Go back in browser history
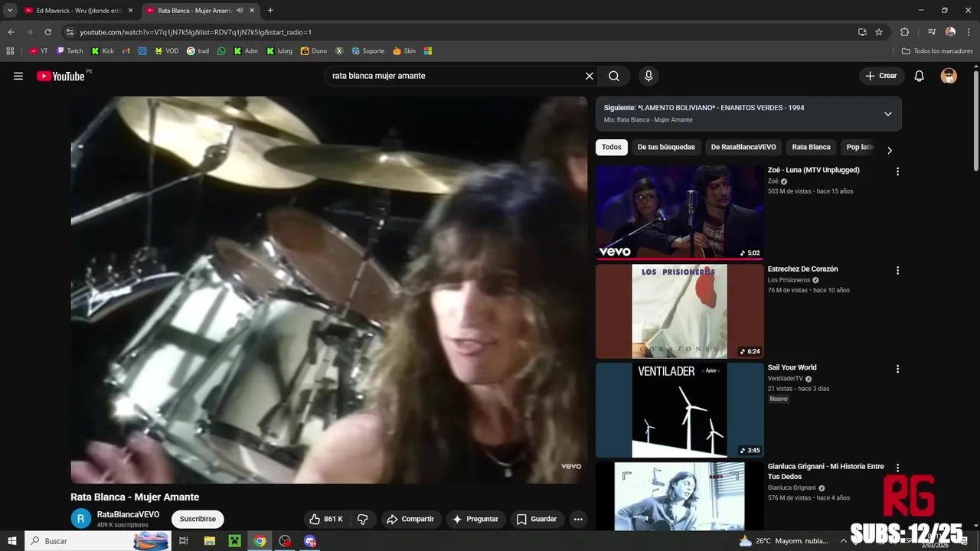The width and height of the screenshot is (980, 551). tap(11, 32)
